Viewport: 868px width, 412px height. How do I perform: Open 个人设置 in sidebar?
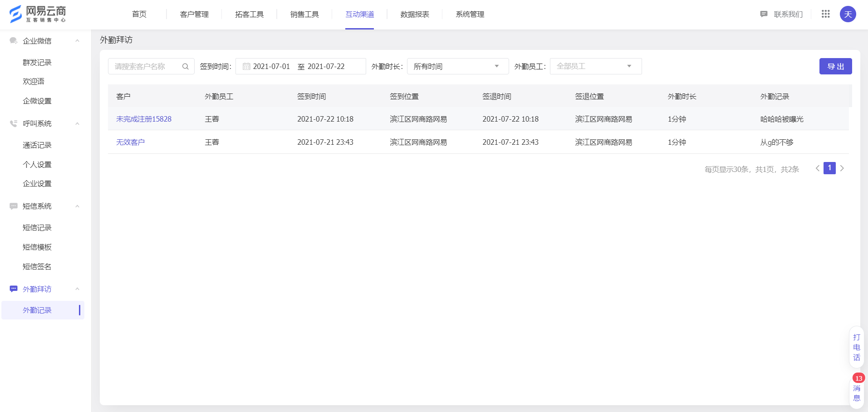[x=37, y=164]
